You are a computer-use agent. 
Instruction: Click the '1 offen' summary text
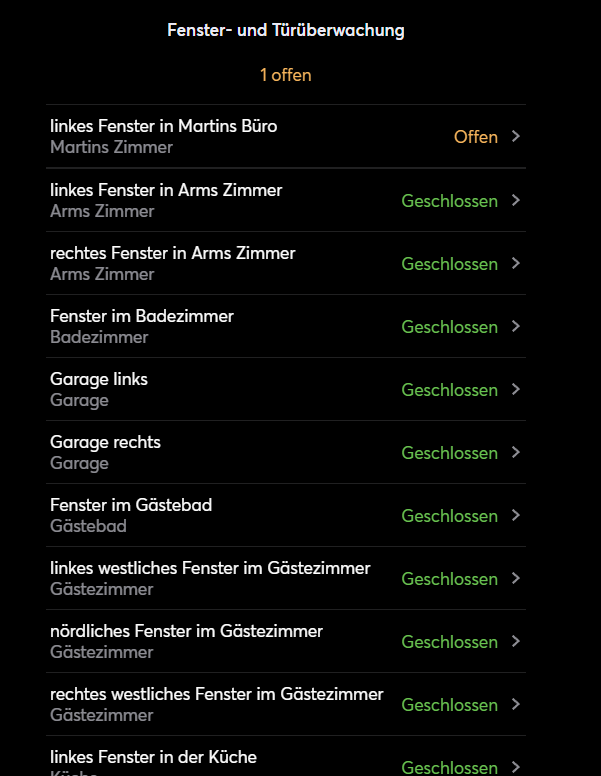[x=286, y=75]
